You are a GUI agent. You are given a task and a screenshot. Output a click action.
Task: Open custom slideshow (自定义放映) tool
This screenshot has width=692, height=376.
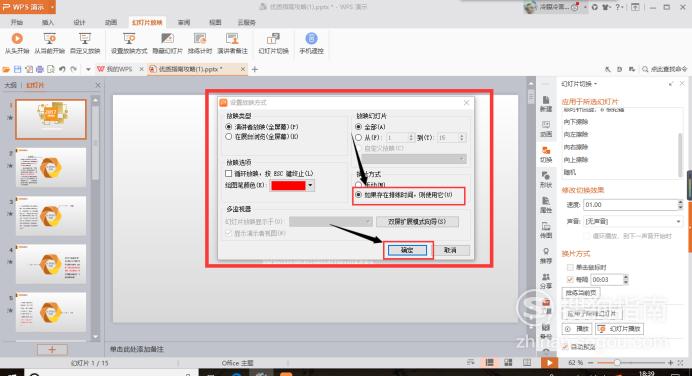click(x=85, y=43)
